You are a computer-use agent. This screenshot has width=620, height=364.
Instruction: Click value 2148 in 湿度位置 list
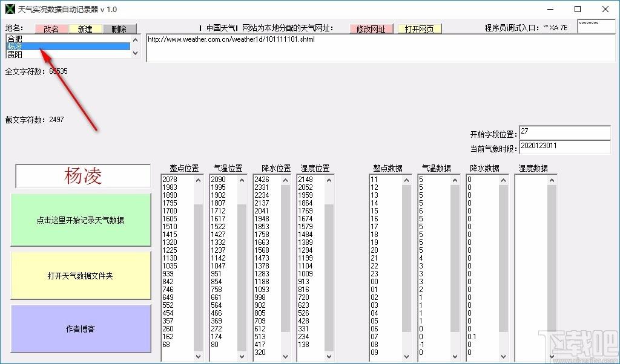(x=305, y=179)
